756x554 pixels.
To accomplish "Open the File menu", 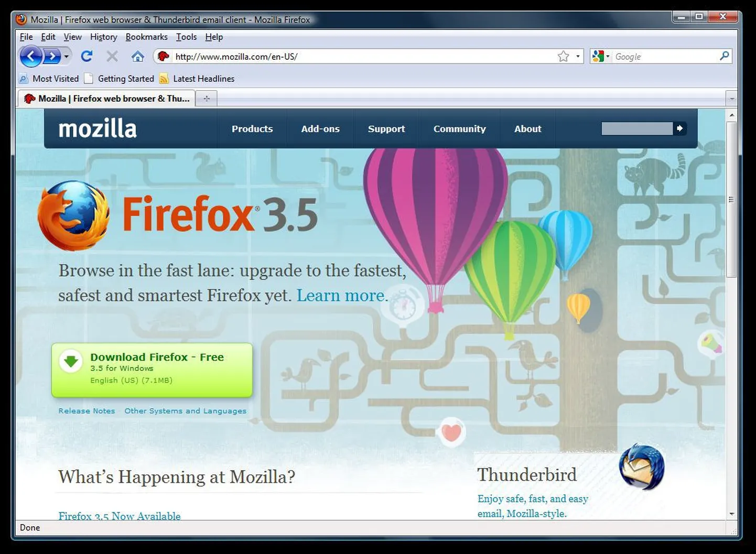I will point(26,37).
